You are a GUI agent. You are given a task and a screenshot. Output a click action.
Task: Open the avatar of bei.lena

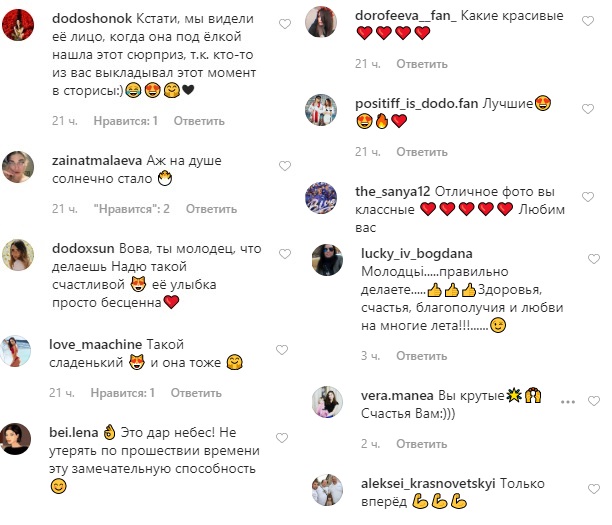pos(15,439)
